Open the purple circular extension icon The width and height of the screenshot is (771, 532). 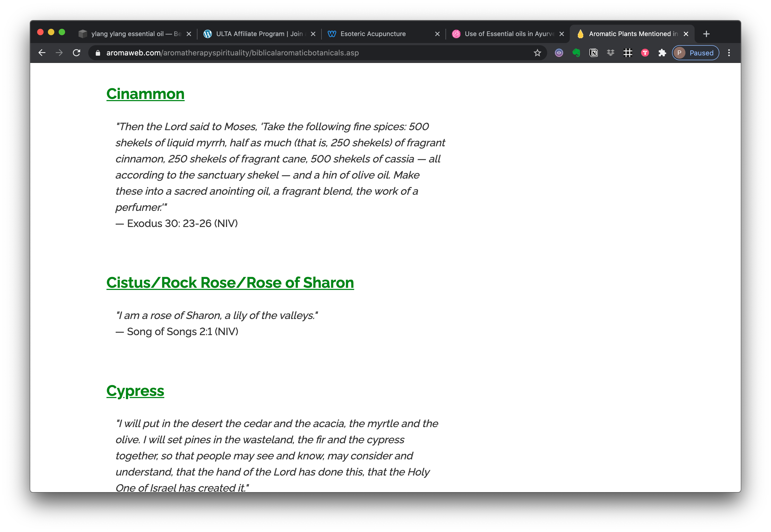tap(559, 53)
